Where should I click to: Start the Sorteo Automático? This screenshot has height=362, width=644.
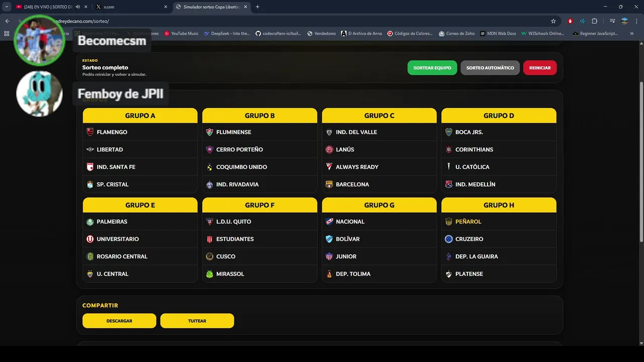coord(490,68)
